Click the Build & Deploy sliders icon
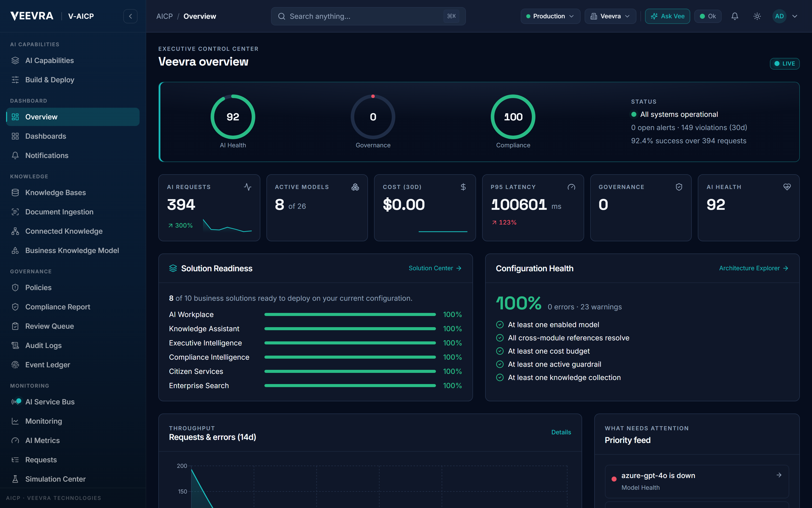Viewport: 812px width, 508px height. click(15, 80)
